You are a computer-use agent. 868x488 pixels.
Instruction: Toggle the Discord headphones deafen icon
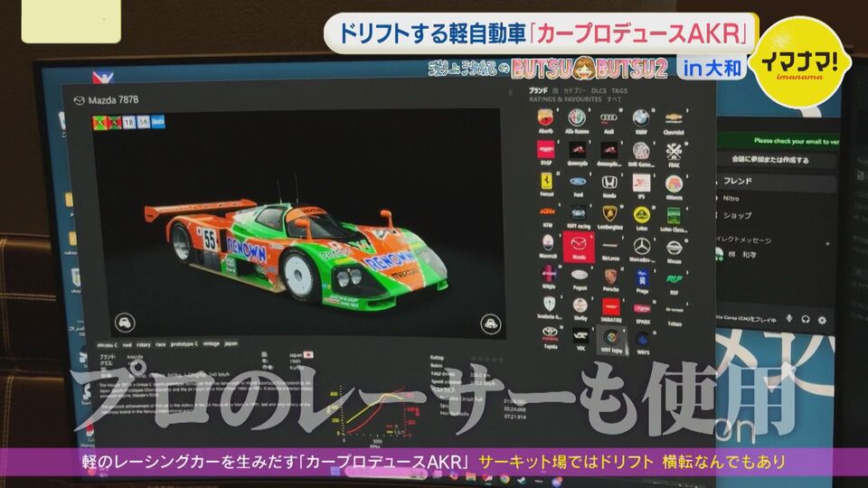[806, 319]
